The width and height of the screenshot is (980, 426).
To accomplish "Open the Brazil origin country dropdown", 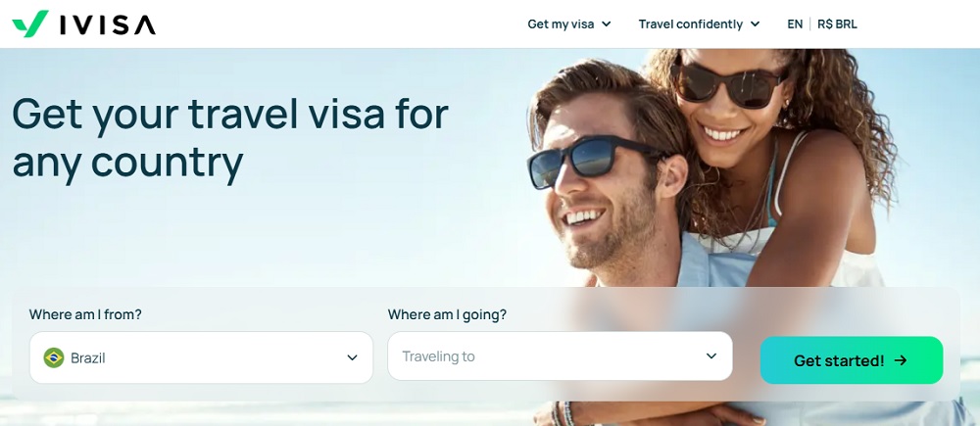I will 201,357.
